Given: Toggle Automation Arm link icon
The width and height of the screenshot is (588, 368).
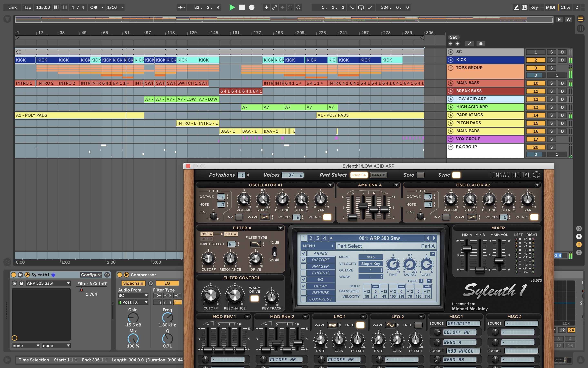Looking at the screenshot, I should [x=274, y=7].
